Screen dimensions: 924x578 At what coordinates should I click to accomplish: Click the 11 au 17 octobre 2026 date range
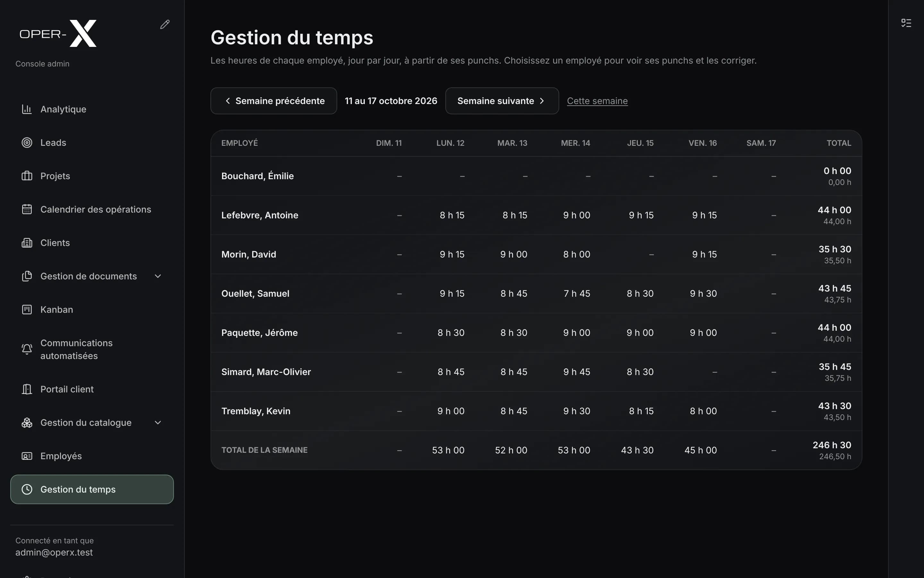click(391, 101)
